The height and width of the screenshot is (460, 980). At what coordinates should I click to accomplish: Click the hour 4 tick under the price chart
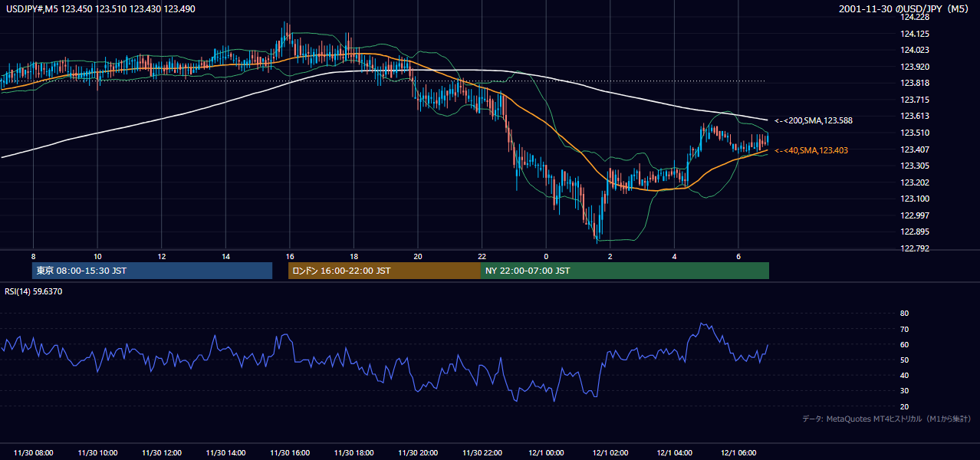(675, 256)
